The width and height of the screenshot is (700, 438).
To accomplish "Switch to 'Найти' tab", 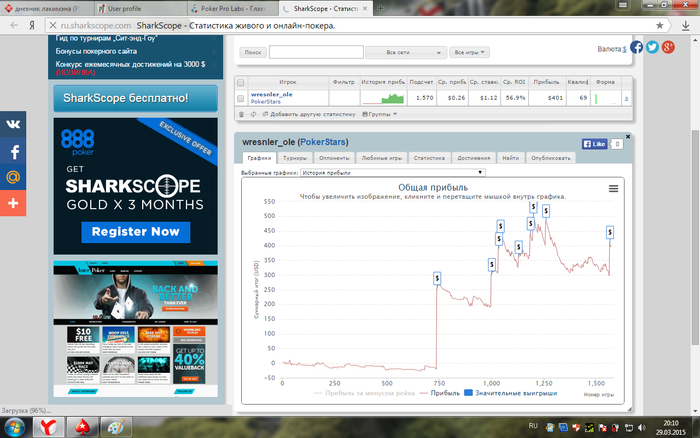I will (510, 158).
